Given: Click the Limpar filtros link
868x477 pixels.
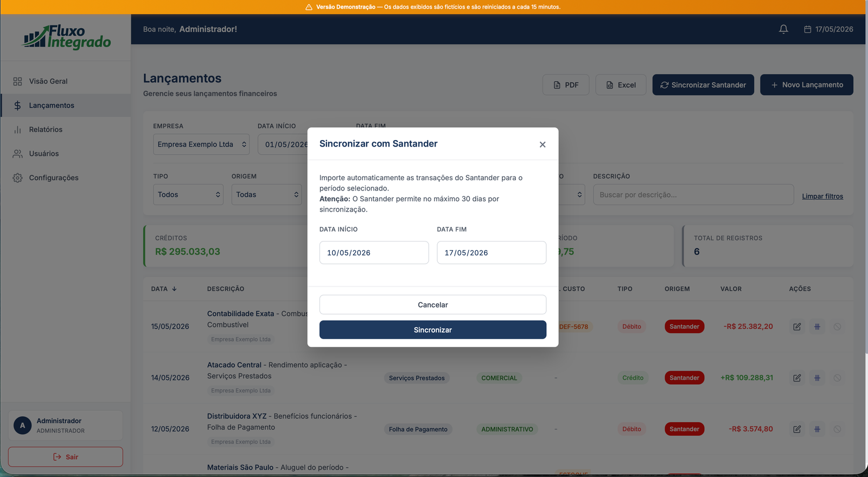Looking at the screenshot, I should (822, 196).
